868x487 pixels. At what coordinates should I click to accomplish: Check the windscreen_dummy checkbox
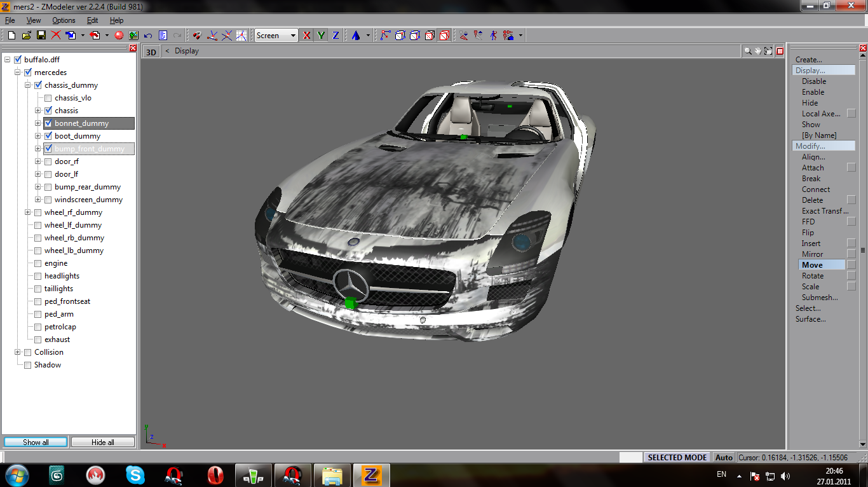pyautogui.click(x=48, y=200)
